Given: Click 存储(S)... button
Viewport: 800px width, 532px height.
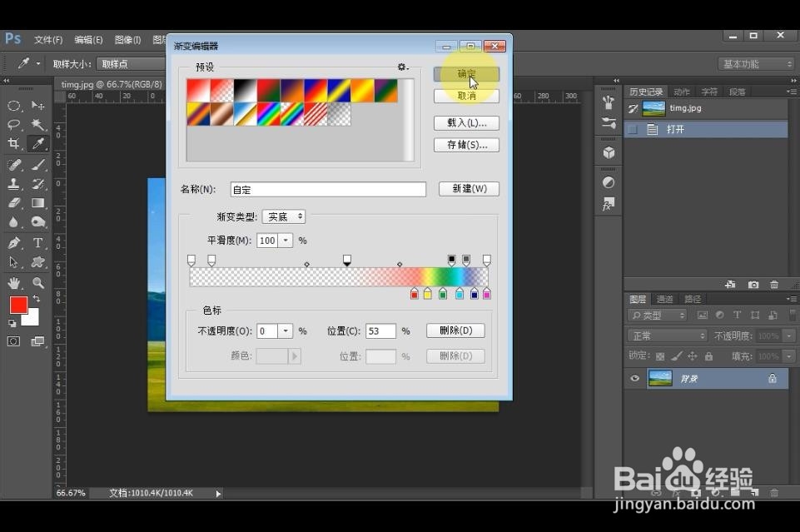Looking at the screenshot, I should [x=466, y=145].
